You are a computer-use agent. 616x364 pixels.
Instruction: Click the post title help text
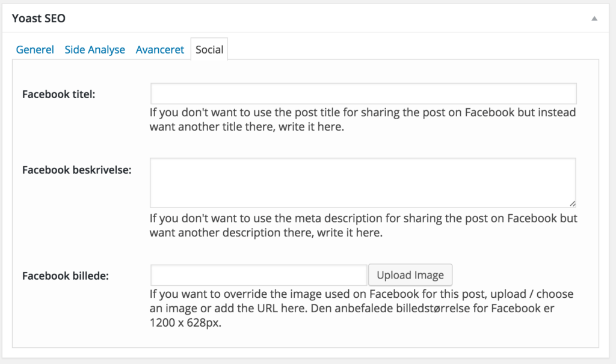click(x=363, y=120)
